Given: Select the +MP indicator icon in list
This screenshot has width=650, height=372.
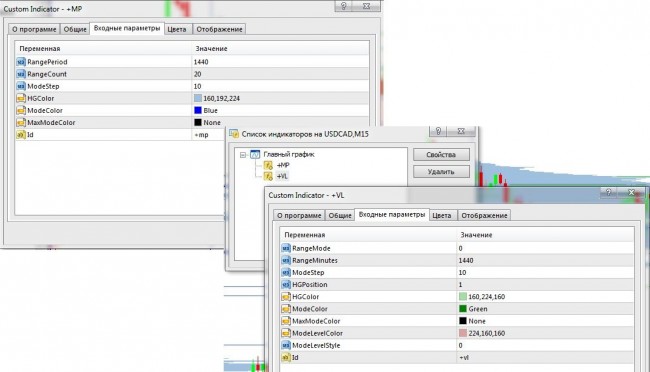Looking at the screenshot, I should (x=268, y=165).
